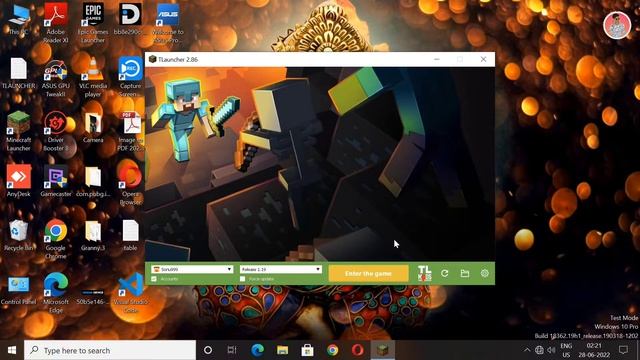The width and height of the screenshot is (640, 360).
Task: Select ASUS GPU TweakII shortcut
Action: (x=56, y=78)
